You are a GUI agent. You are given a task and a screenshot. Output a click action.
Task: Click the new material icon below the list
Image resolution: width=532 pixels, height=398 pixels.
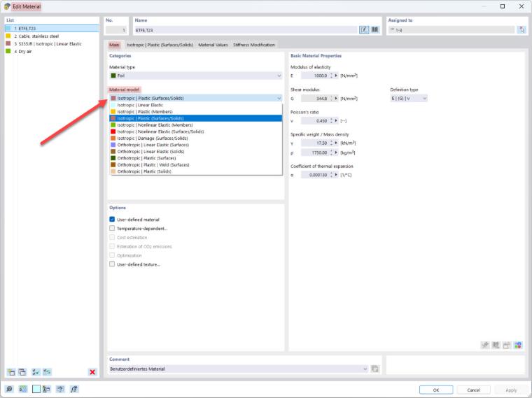click(11, 372)
